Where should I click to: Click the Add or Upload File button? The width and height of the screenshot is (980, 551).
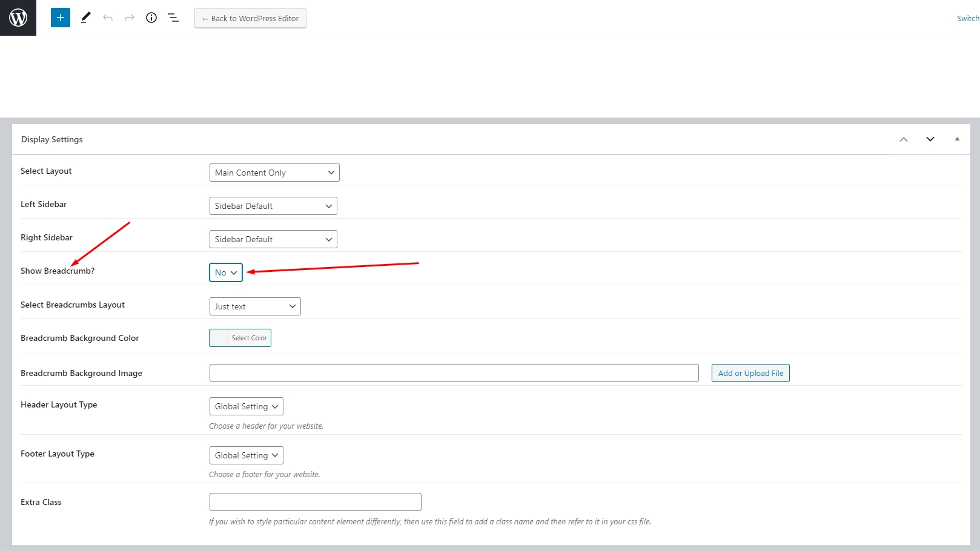750,373
